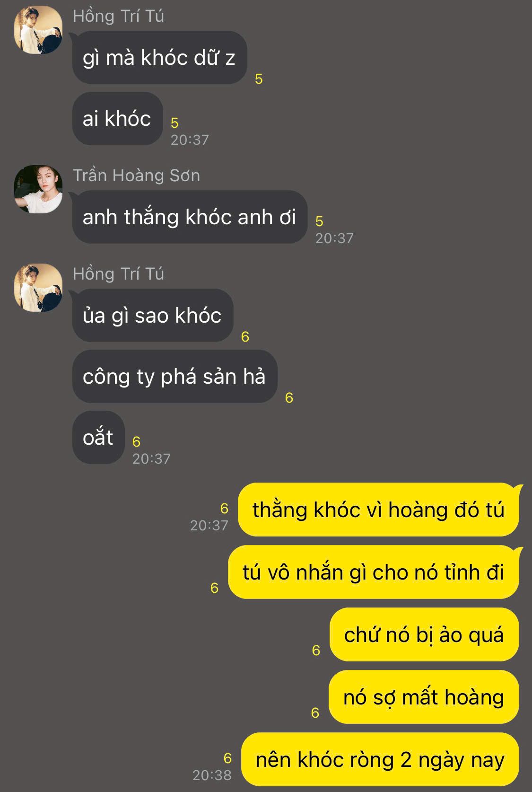Select yellow 'thằng khóc vì hoàng đó tú' bubble
The image size is (532, 792).
point(378,510)
